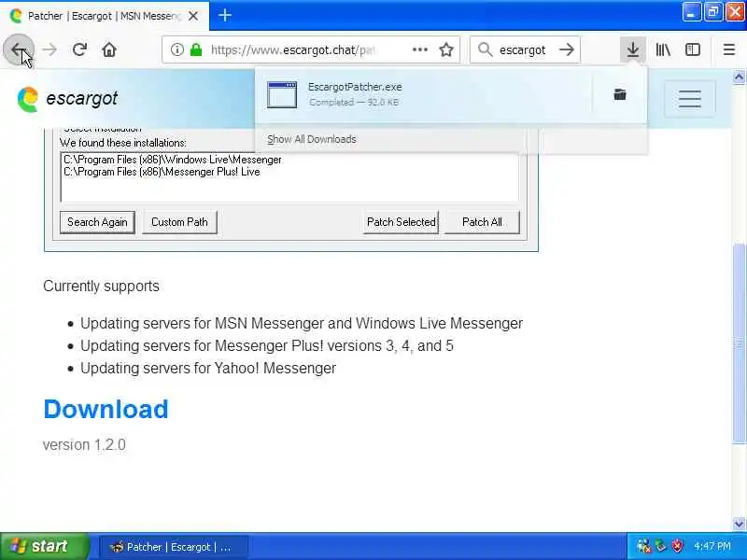Click the red shield security tray icon
The height and width of the screenshot is (560, 747).
[677, 546]
